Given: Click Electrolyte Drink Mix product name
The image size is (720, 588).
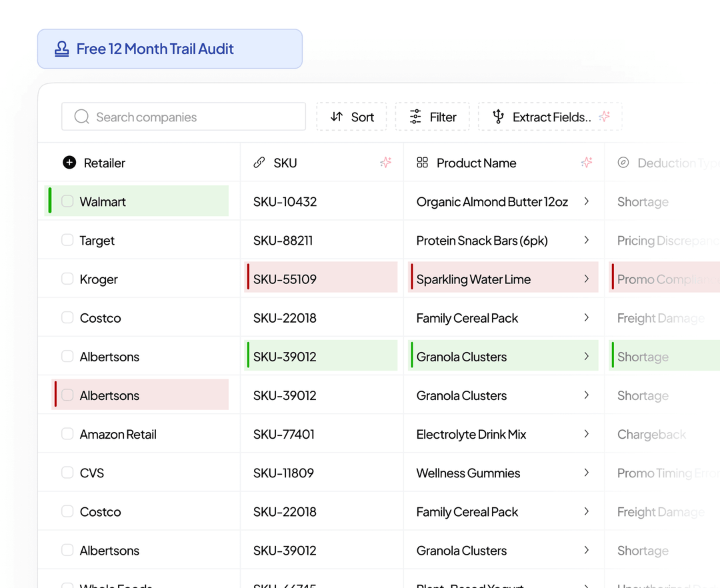Looking at the screenshot, I should (471, 434).
